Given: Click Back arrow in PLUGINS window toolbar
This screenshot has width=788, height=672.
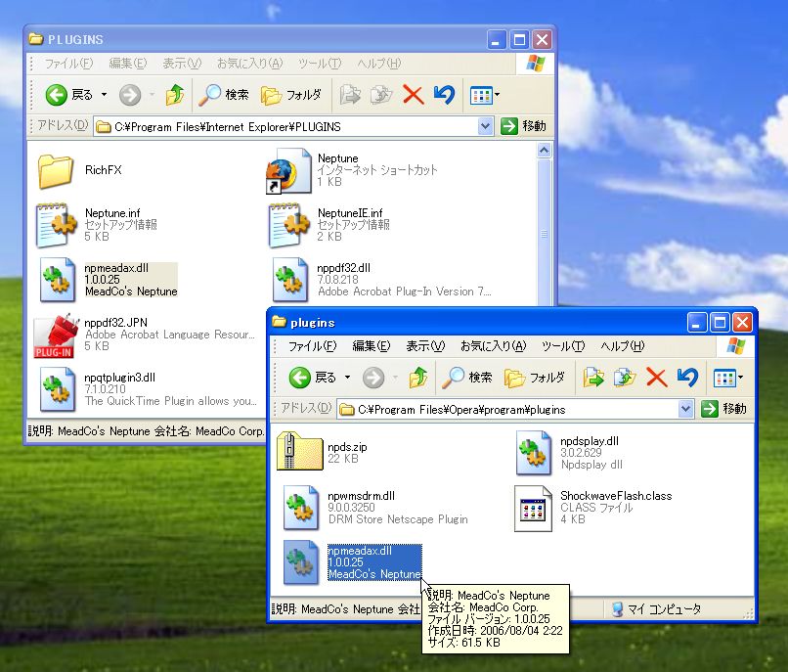Looking at the screenshot, I should [x=57, y=95].
